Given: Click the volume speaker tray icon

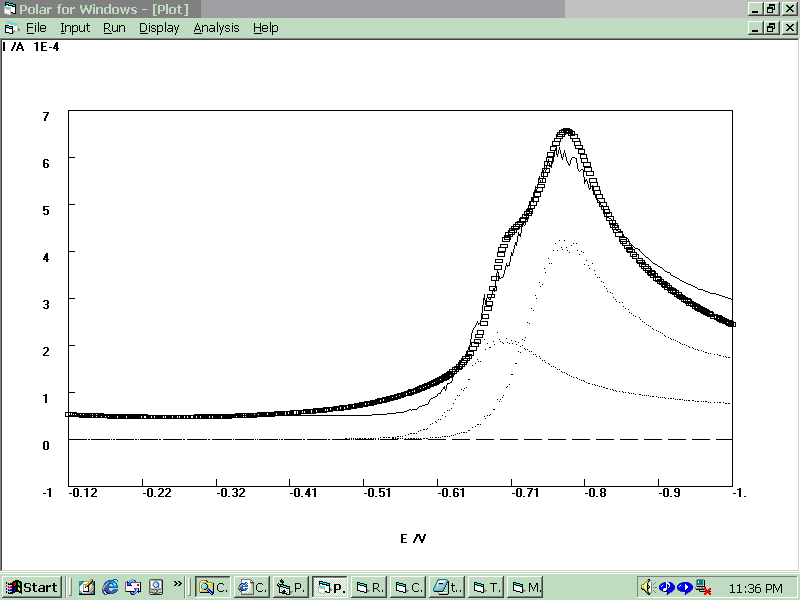Looking at the screenshot, I should tap(647, 587).
